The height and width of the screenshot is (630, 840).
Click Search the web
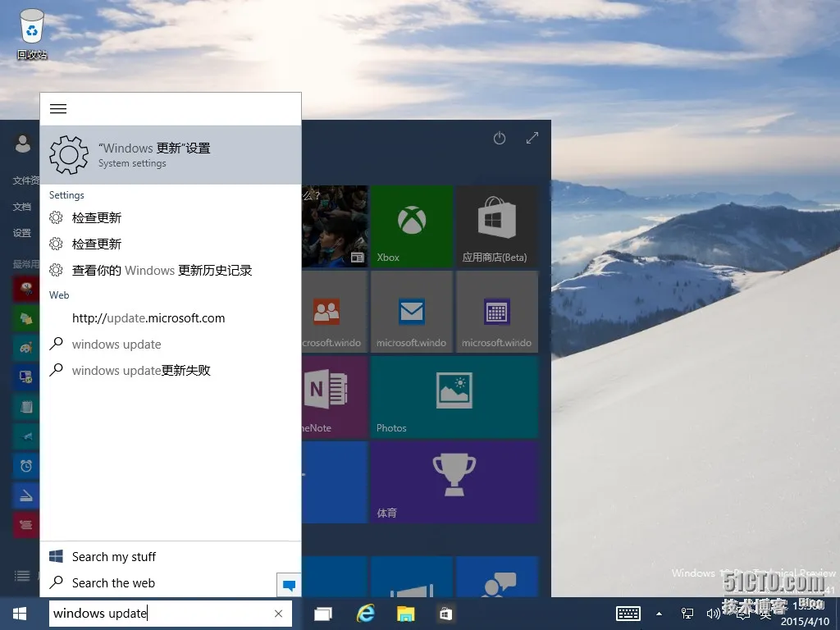point(158,583)
